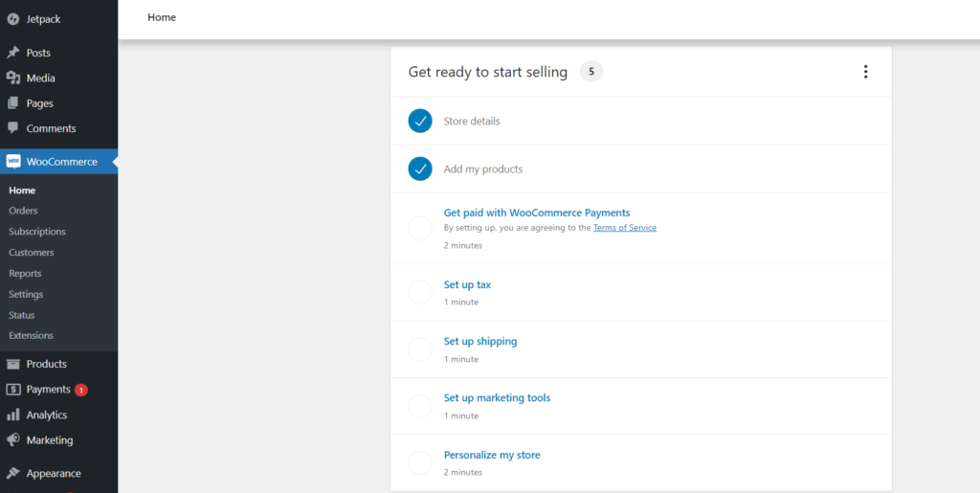Click the Products box icon

click(x=13, y=364)
